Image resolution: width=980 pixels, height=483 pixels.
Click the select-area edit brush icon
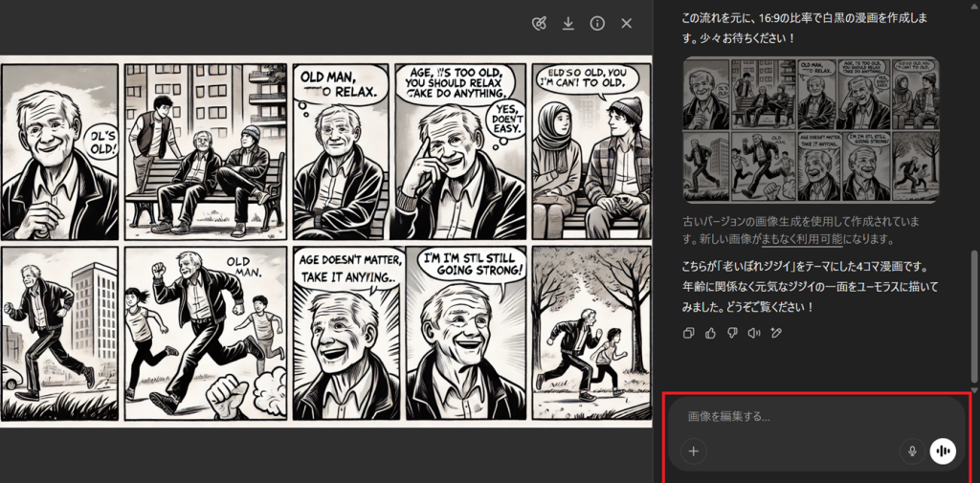pos(539,23)
